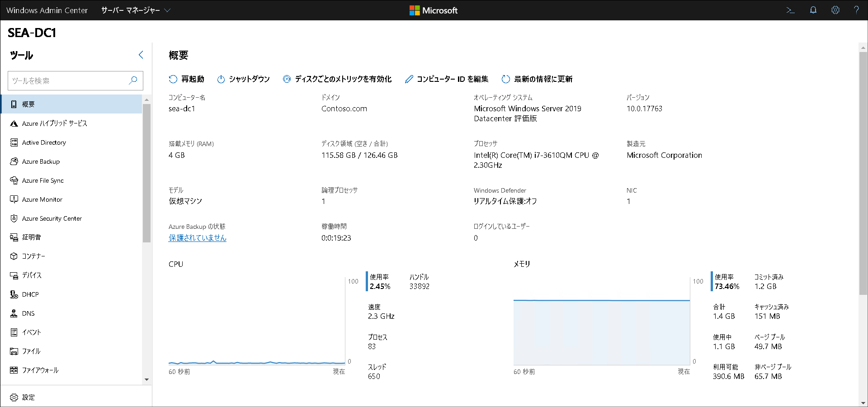Click Windows Admin Center home title
This screenshot has height=407, width=868.
pyautogui.click(x=47, y=10)
